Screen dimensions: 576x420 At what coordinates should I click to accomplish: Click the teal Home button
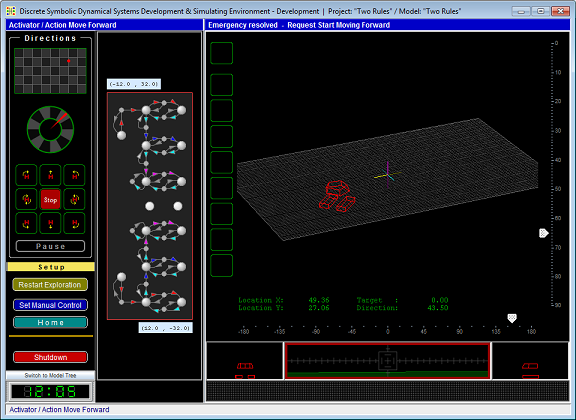[x=50, y=323]
